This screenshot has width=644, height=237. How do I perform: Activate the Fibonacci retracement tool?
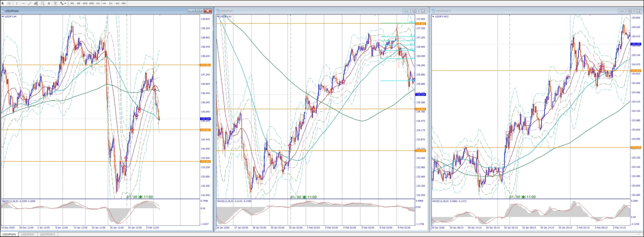pos(43,3)
